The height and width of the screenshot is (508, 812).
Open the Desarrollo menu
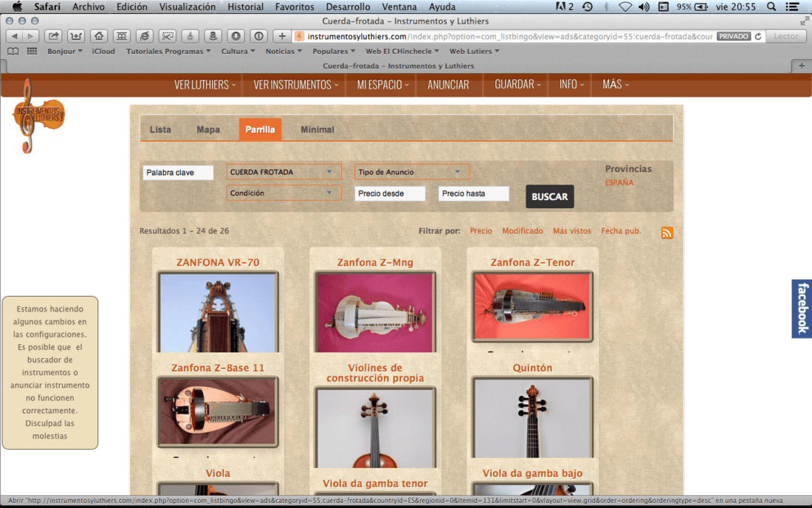[348, 7]
